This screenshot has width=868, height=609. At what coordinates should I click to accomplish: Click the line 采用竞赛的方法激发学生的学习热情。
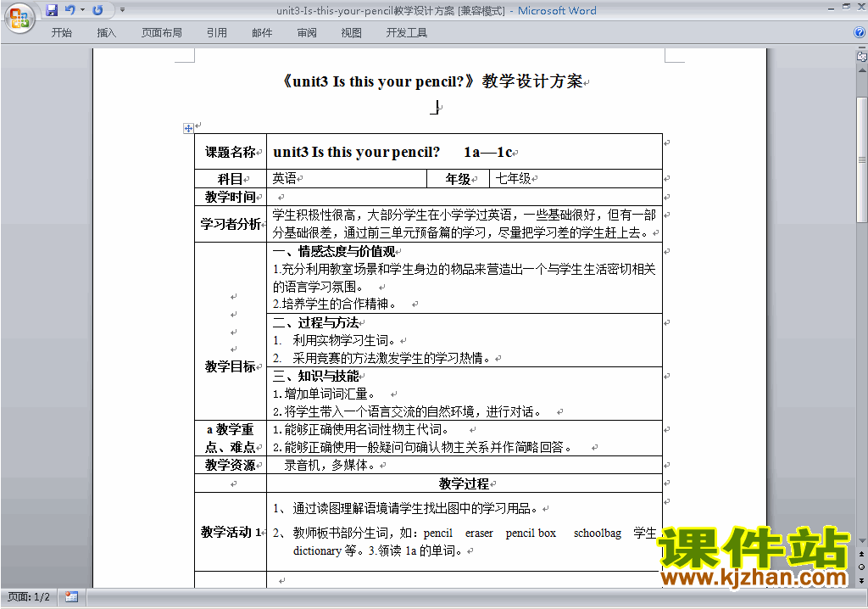click(392, 358)
